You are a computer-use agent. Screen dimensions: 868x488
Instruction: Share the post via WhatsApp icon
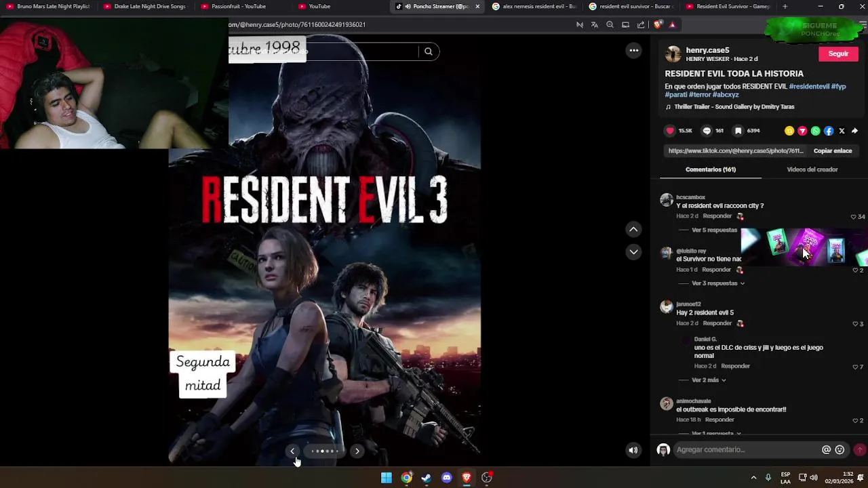(816, 131)
